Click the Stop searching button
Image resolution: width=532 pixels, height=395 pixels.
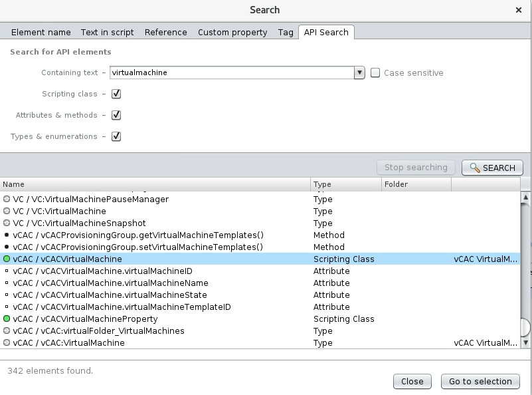416,168
